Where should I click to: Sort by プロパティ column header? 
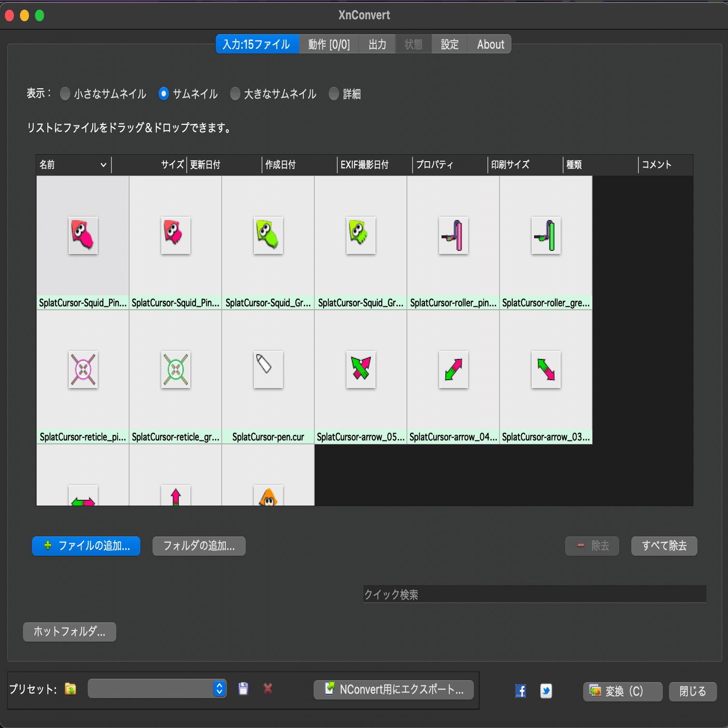450,165
